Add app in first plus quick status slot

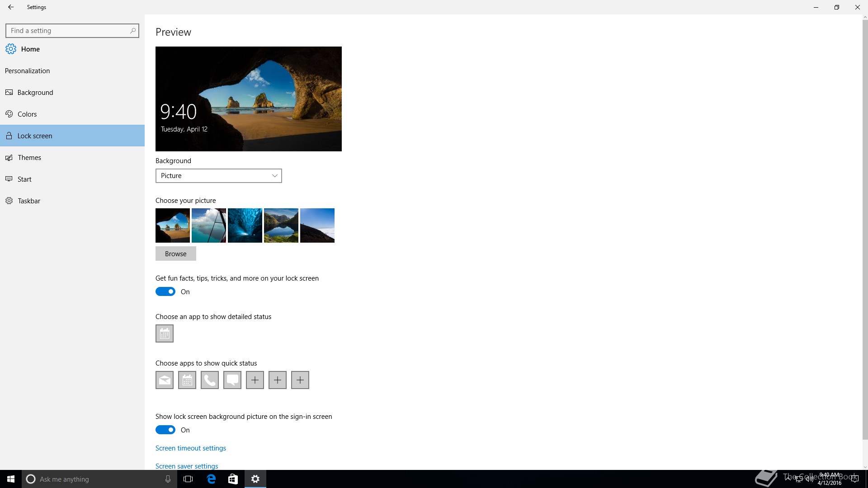tap(255, 380)
